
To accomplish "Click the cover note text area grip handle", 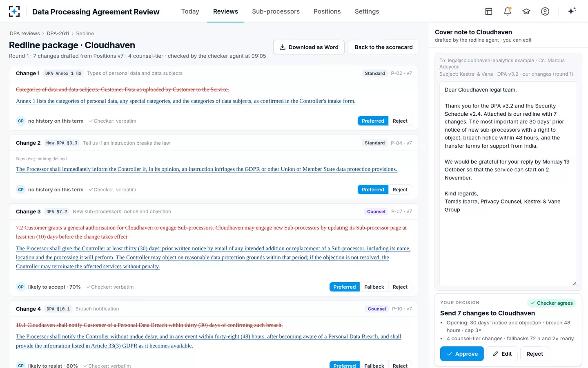I will pyautogui.click(x=574, y=283).
